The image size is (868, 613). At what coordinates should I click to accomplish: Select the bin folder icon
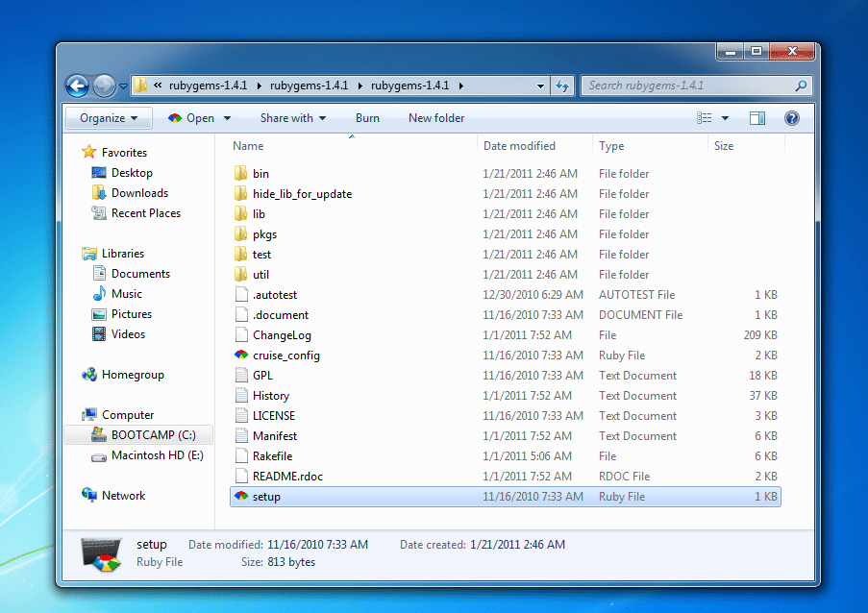point(241,173)
